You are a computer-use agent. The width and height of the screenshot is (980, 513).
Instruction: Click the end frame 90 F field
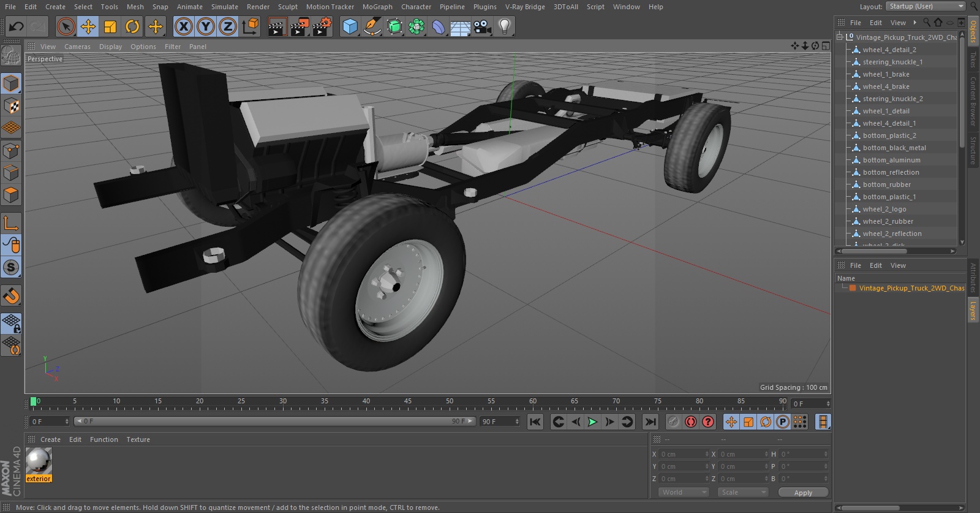pos(500,422)
